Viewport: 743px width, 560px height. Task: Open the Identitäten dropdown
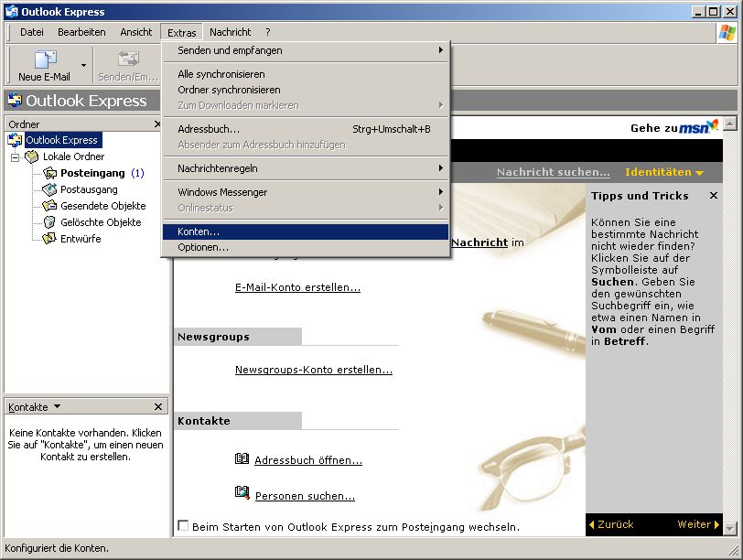tap(663, 172)
